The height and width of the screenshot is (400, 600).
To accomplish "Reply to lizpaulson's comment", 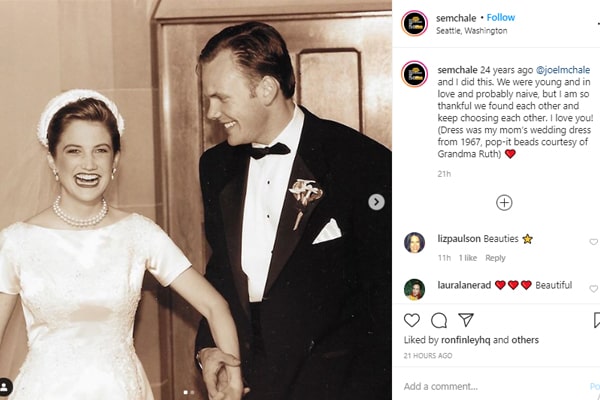I will (x=495, y=258).
